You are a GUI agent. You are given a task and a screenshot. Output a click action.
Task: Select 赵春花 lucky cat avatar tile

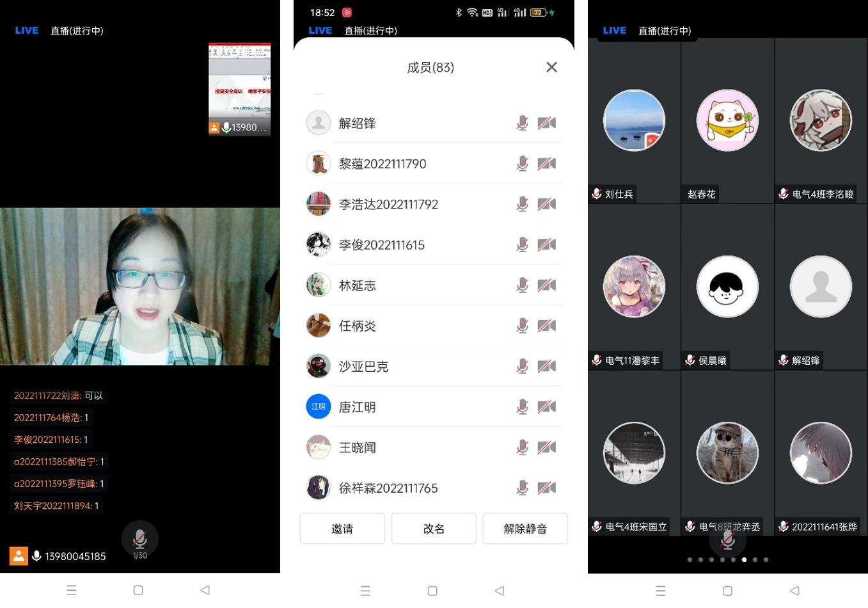[727, 120]
